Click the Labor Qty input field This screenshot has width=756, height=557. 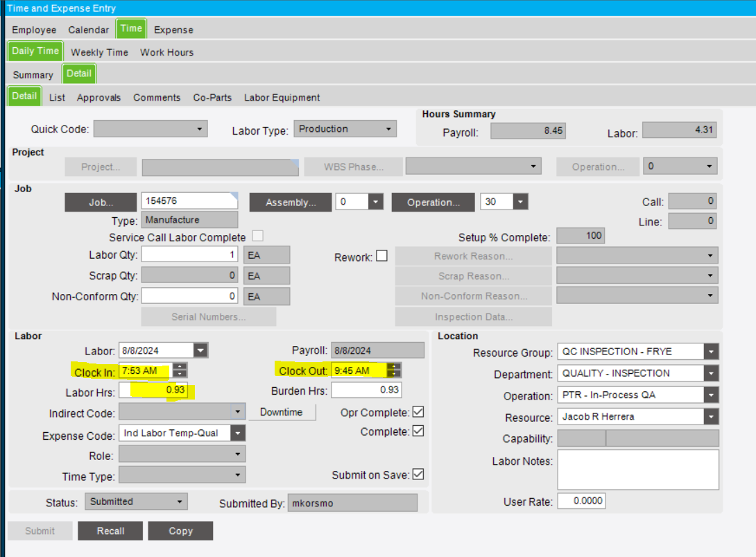(189, 255)
